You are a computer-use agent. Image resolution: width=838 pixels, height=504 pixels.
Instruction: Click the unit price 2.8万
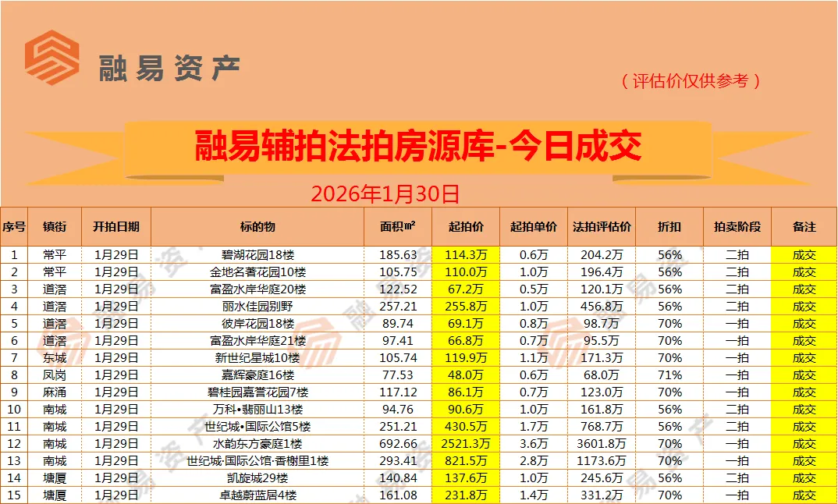point(534,461)
